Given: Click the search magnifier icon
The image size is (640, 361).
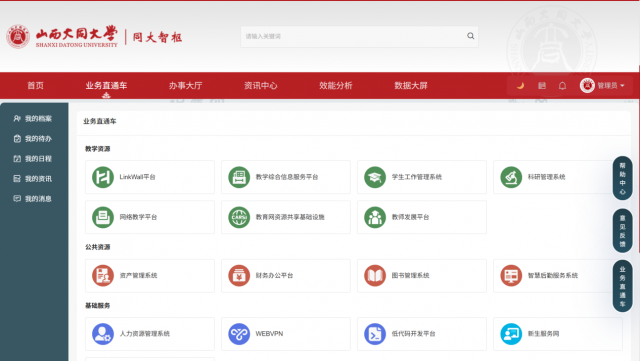Looking at the screenshot, I should (x=471, y=36).
